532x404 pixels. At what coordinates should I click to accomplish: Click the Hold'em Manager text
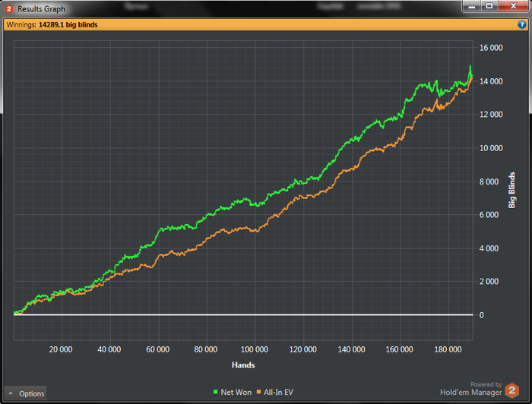point(471,393)
